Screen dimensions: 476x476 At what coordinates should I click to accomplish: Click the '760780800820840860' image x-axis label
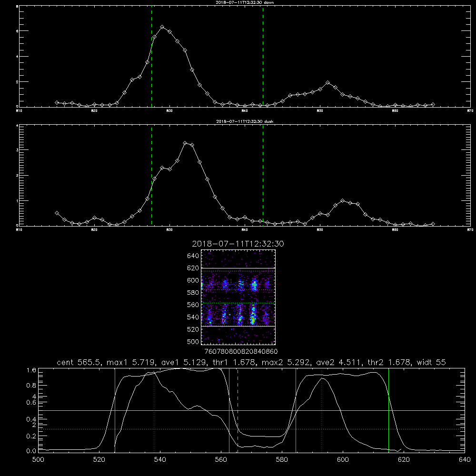(241, 351)
